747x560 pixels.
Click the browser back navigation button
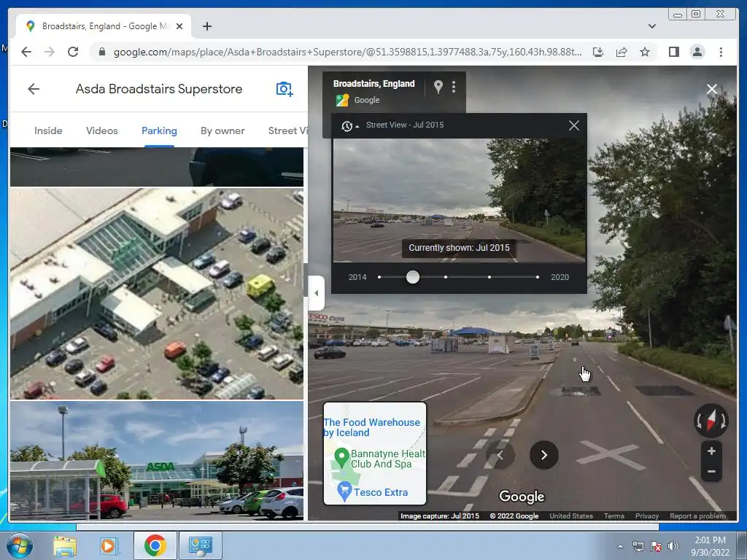pos(26,52)
